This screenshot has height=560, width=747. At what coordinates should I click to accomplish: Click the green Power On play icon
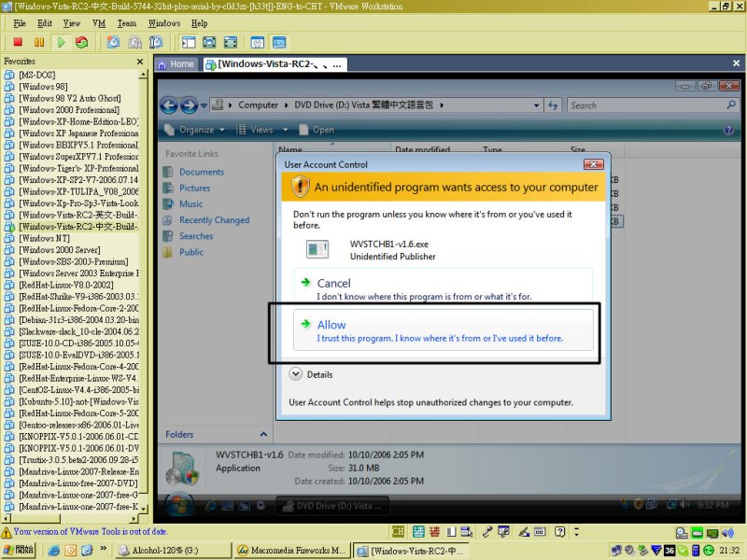tap(61, 42)
